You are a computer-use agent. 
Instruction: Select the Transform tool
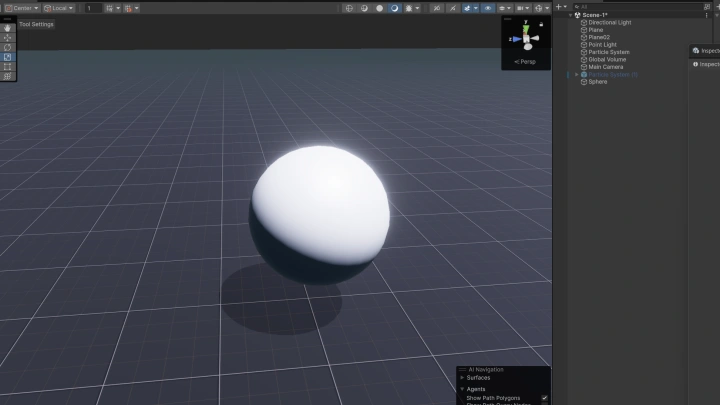(7, 76)
